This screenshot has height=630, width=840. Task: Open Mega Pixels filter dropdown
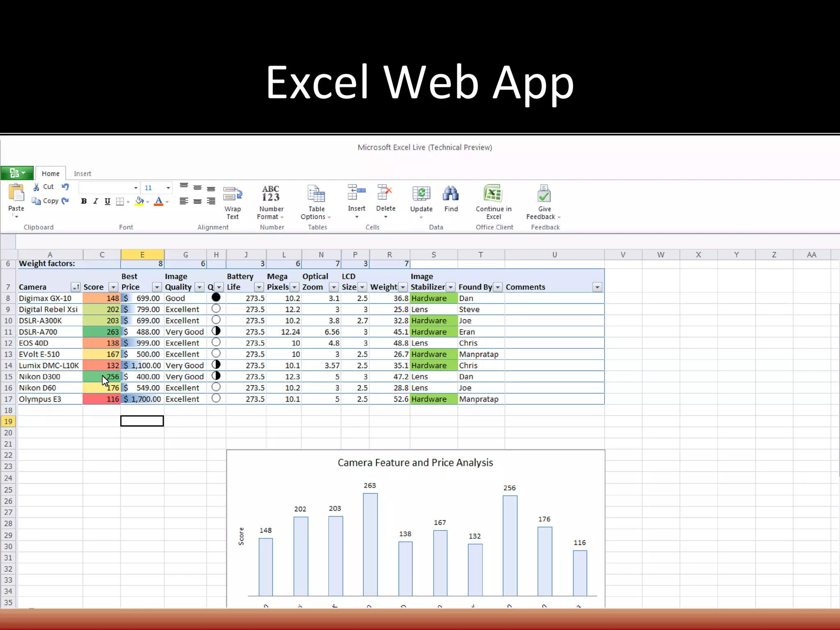[x=294, y=287]
